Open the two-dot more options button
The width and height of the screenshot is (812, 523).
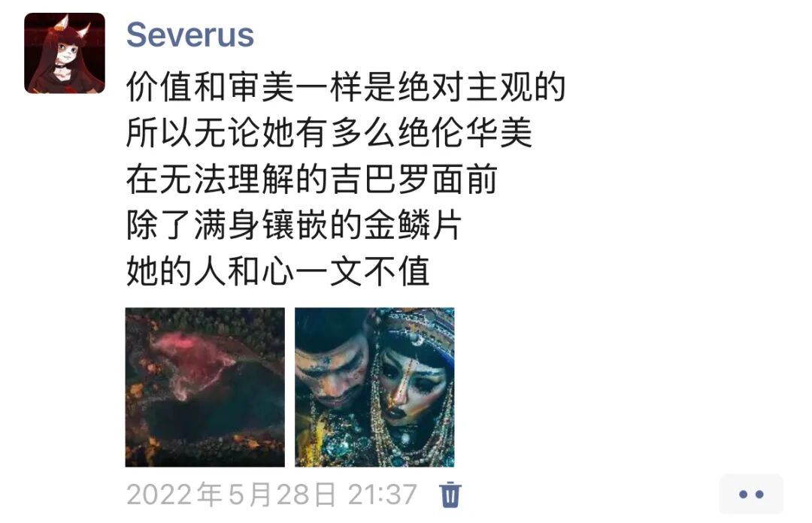coord(751,494)
